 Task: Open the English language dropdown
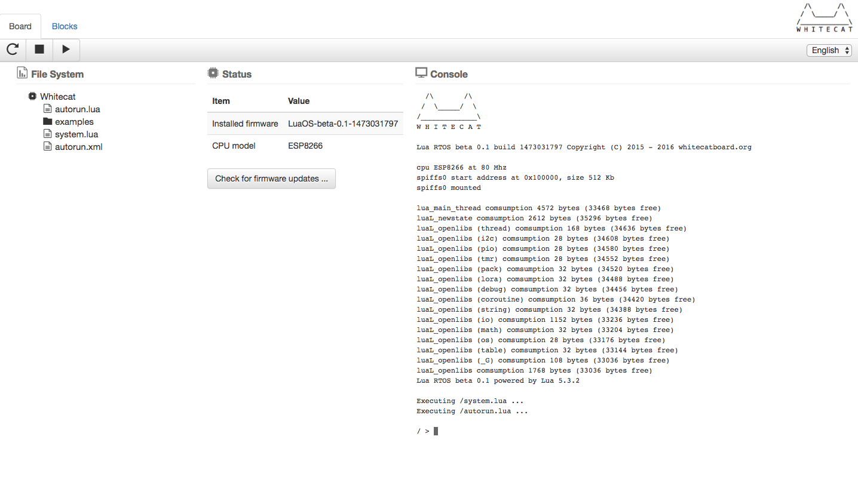(x=829, y=50)
